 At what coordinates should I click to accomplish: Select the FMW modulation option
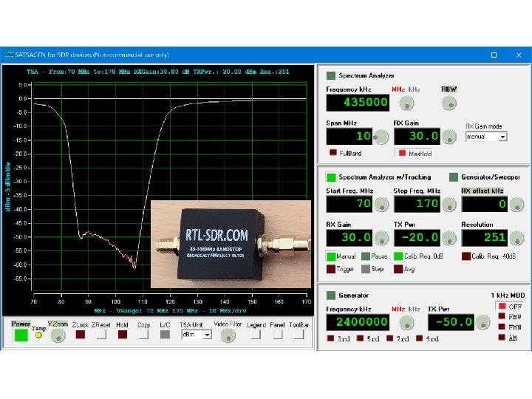(x=502, y=316)
